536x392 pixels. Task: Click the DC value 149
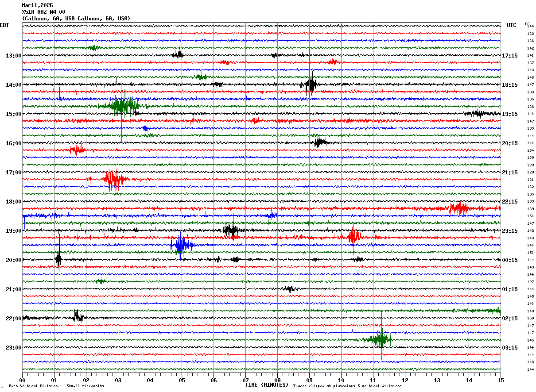tap(530, 311)
